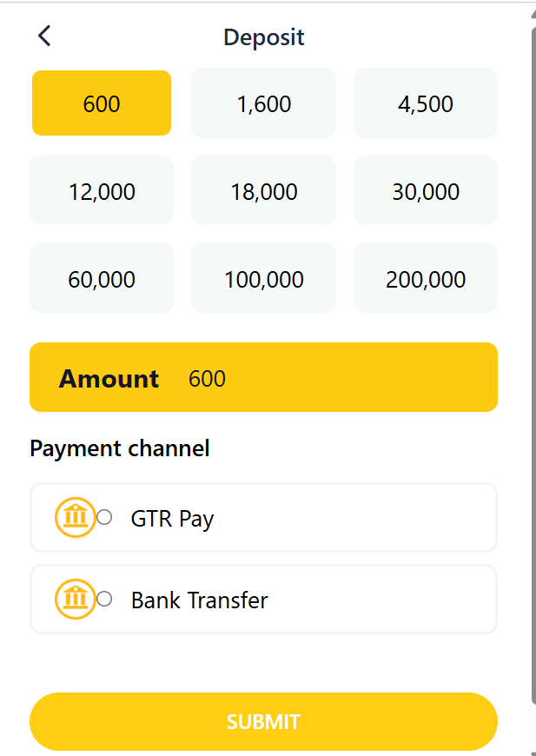The image size is (536, 756).
Task: Click the Bank Transfer bank icon
Action: pyautogui.click(x=76, y=599)
